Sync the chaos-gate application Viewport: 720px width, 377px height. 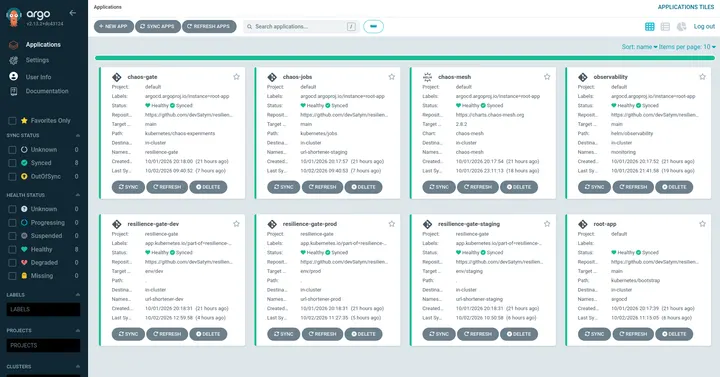[128, 187]
